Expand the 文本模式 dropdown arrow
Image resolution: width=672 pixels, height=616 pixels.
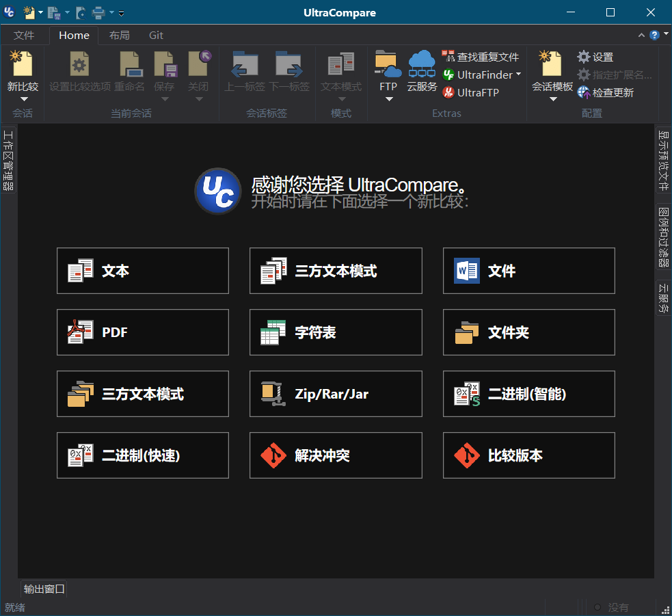pos(342,99)
